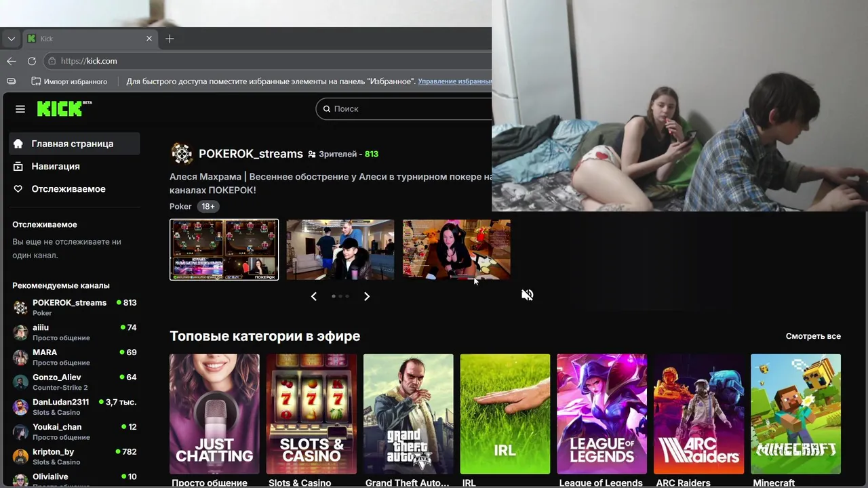The width and height of the screenshot is (868, 488).
Task: Click the kick.com address bar
Action: tap(268, 61)
